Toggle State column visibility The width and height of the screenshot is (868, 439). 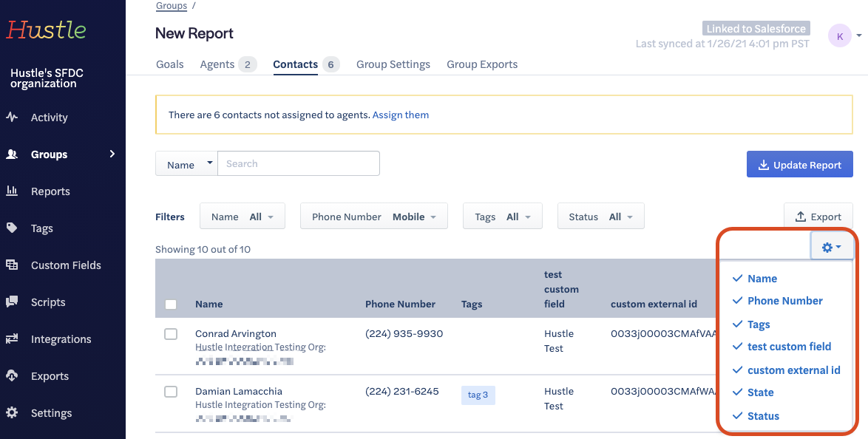coord(753,392)
